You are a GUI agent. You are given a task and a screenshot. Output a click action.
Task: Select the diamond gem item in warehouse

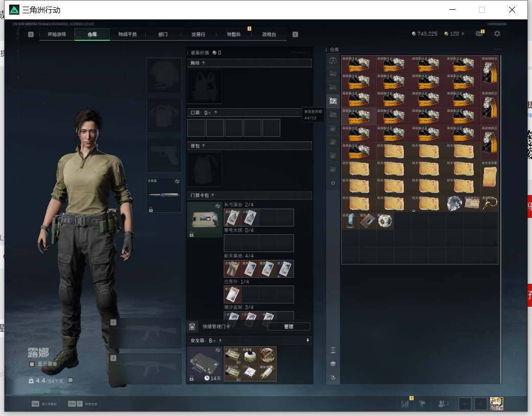[x=454, y=204]
